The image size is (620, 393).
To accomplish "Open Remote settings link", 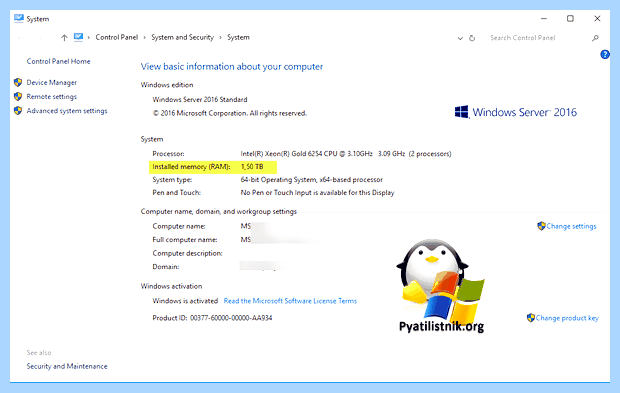I will pyautogui.click(x=52, y=96).
